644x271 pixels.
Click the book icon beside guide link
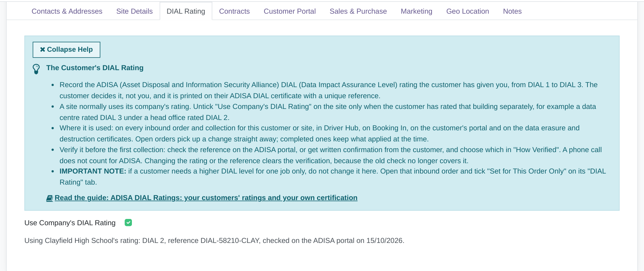[x=50, y=198]
